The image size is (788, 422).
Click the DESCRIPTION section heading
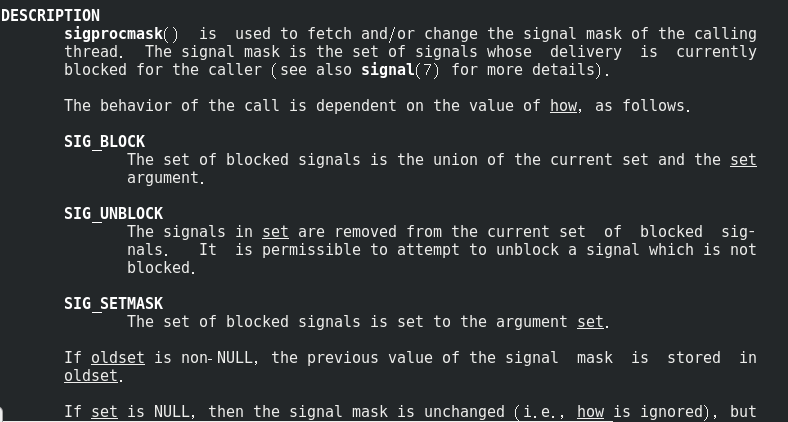tap(50, 15)
